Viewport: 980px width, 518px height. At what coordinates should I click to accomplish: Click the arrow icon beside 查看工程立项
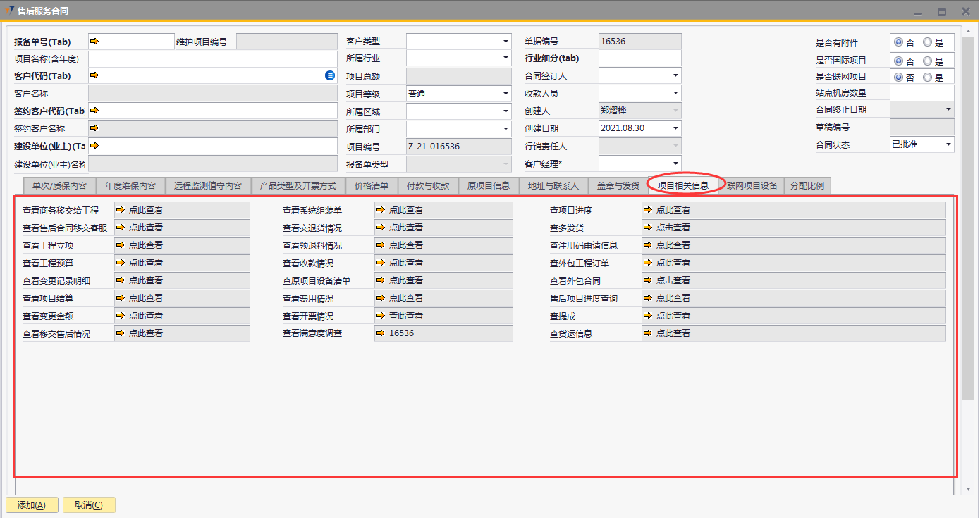(x=121, y=245)
